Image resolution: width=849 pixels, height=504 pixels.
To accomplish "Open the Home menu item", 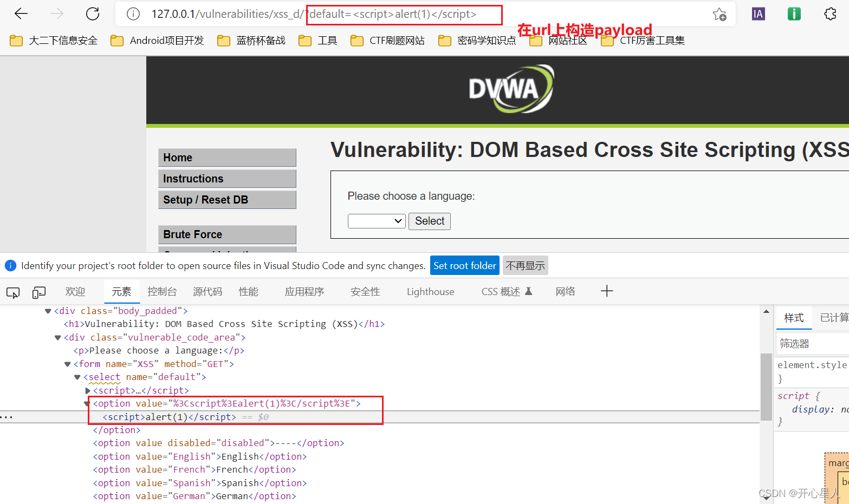I will point(227,158).
